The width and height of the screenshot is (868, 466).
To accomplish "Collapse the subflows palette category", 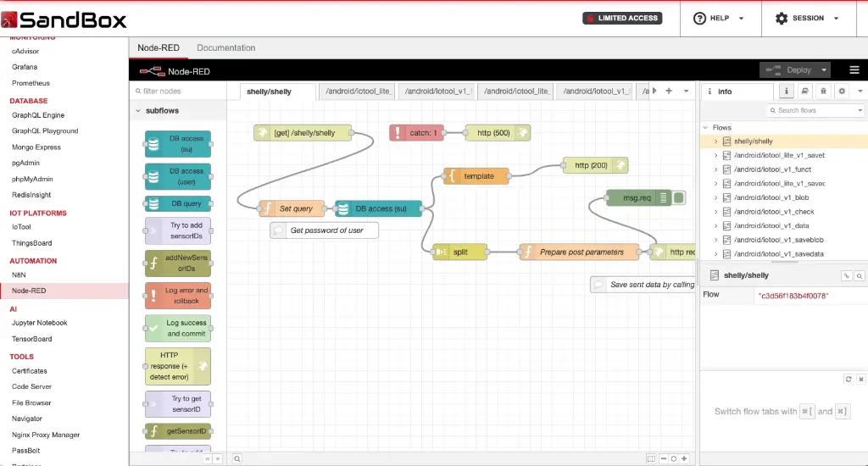I will pyautogui.click(x=138, y=111).
